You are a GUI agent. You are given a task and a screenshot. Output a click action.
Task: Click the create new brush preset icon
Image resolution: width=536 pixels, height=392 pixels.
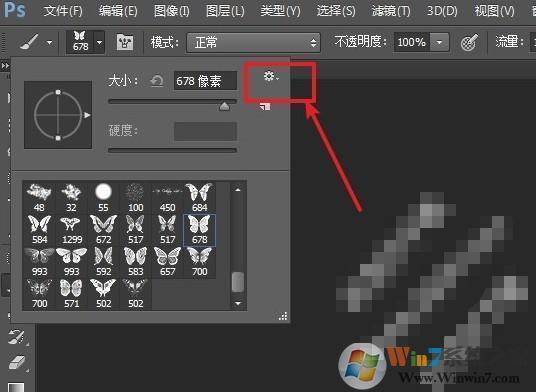[265, 106]
